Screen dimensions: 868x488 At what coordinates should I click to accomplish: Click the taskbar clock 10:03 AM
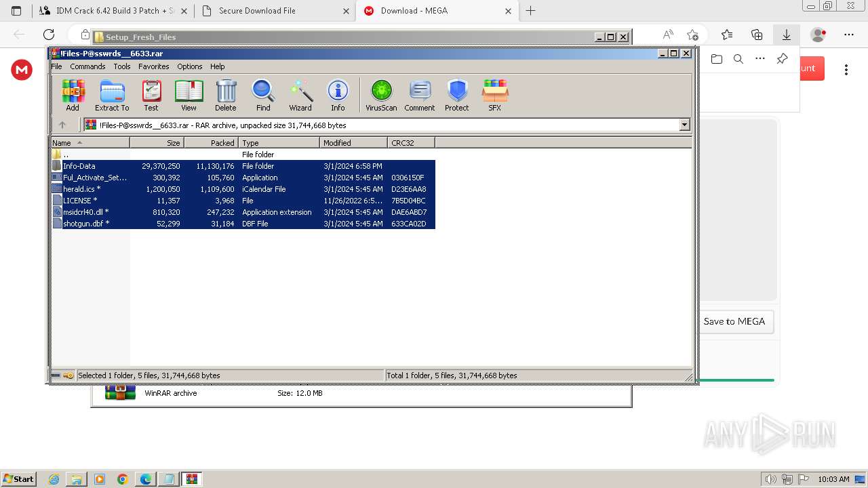click(833, 479)
